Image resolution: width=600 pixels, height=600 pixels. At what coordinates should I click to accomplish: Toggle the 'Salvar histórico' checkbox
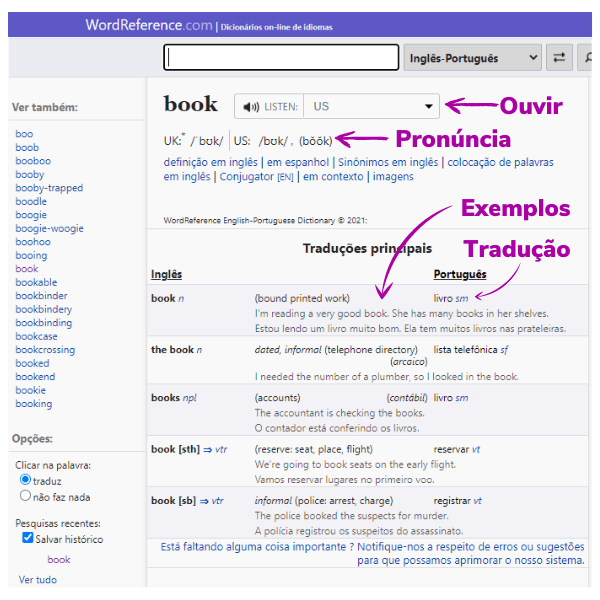tap(28, 539)
